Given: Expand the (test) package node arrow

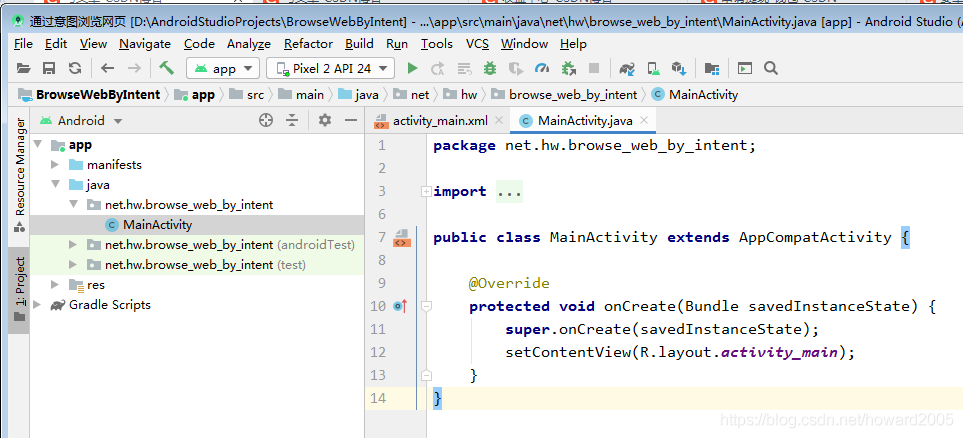Looking at the screenshot, I should [73, 265].
